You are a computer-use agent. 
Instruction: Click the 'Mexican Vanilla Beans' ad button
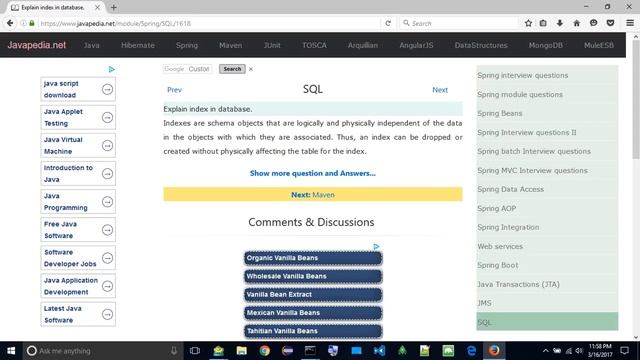tap(313, 313)
